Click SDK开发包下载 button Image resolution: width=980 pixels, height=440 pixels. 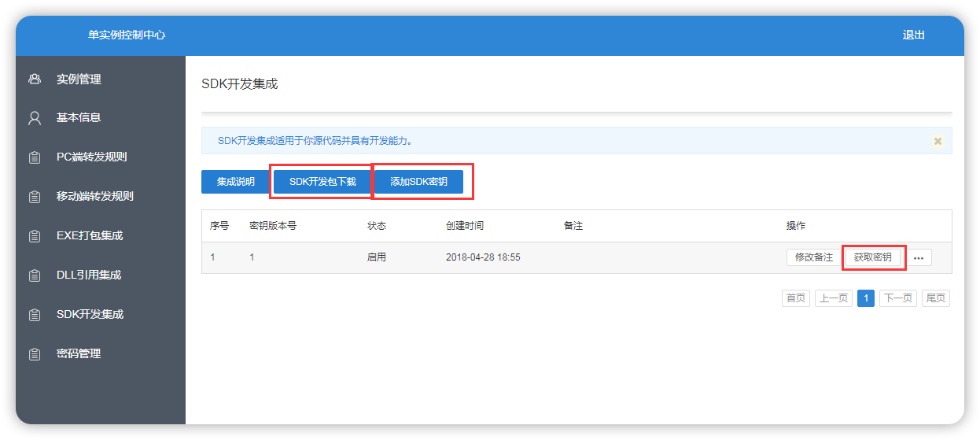pyautogui.click(x=322, y=182)
